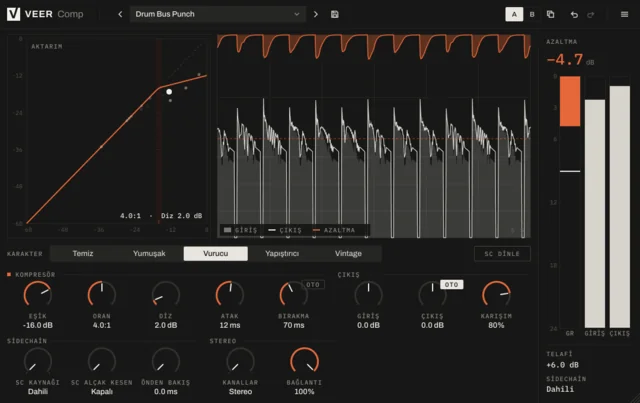Viewport: 640px width, 403px height.
Task: Toggle ÇIKIŞ trace in graph legend
Action: coord(284,230)
